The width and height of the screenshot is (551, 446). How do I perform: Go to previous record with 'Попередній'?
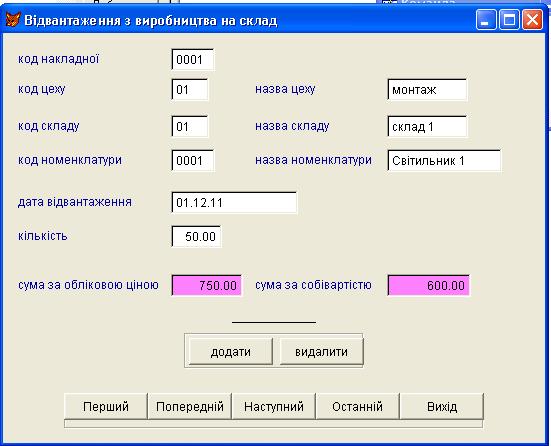click(x=190, y=407)
